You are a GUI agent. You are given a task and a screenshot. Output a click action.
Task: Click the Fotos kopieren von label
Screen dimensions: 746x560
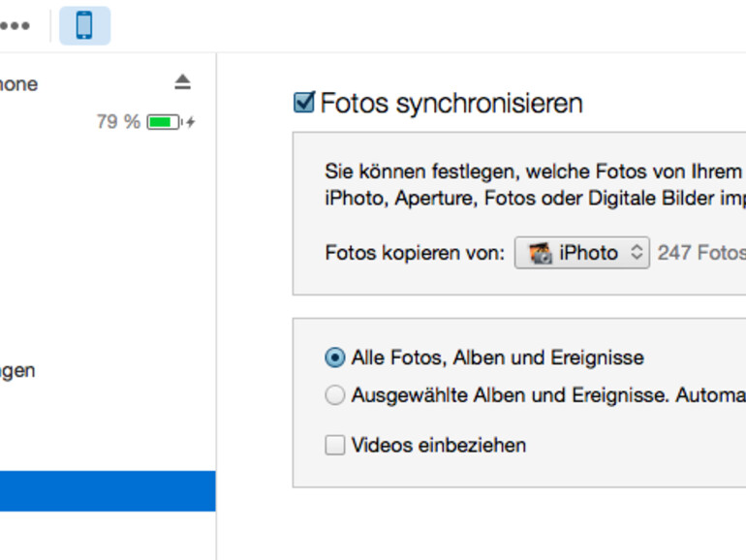415,253
